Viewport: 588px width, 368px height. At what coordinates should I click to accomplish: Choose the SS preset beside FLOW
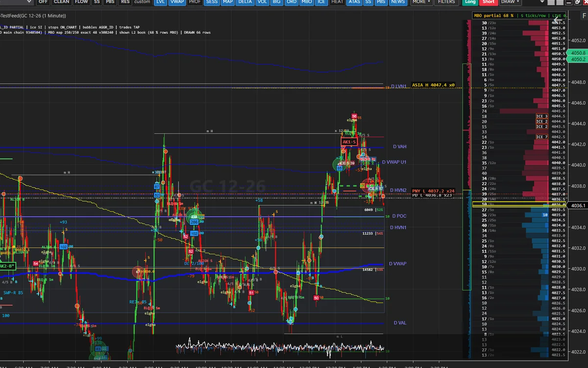97,2
